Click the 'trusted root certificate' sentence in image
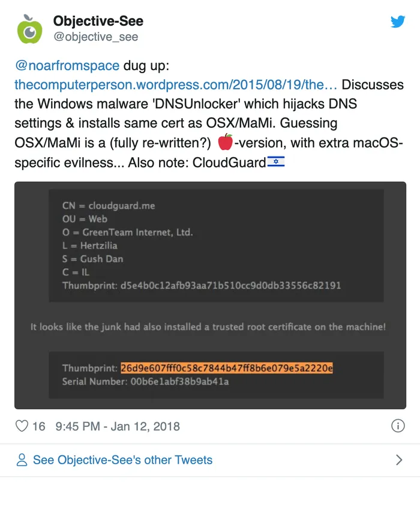420x517 pixels. coord(208,327)
